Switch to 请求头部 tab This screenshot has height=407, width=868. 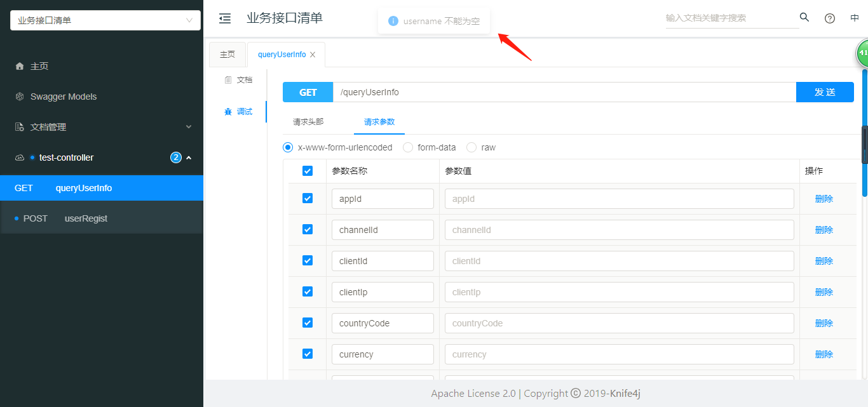coord(308,122)
